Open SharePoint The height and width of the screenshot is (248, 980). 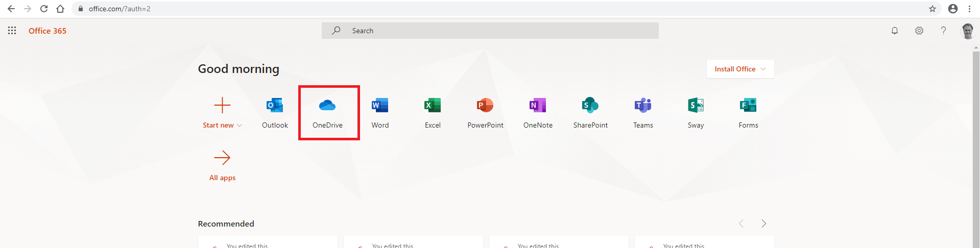click(590, 113)
